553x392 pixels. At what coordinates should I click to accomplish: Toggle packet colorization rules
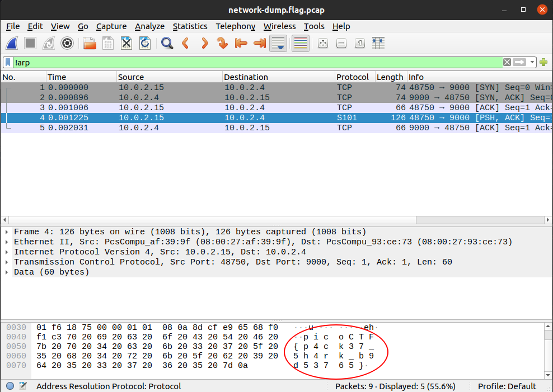click(x=301, y=43)
